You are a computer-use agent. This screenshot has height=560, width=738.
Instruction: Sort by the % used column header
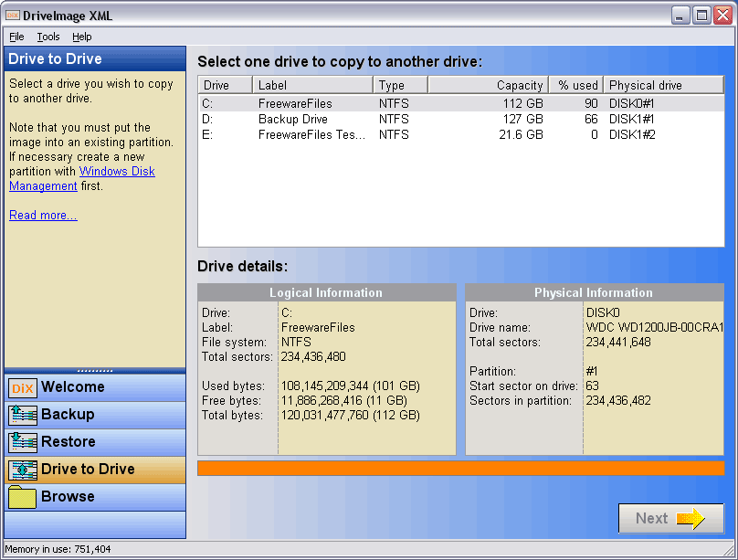(576, 85)
